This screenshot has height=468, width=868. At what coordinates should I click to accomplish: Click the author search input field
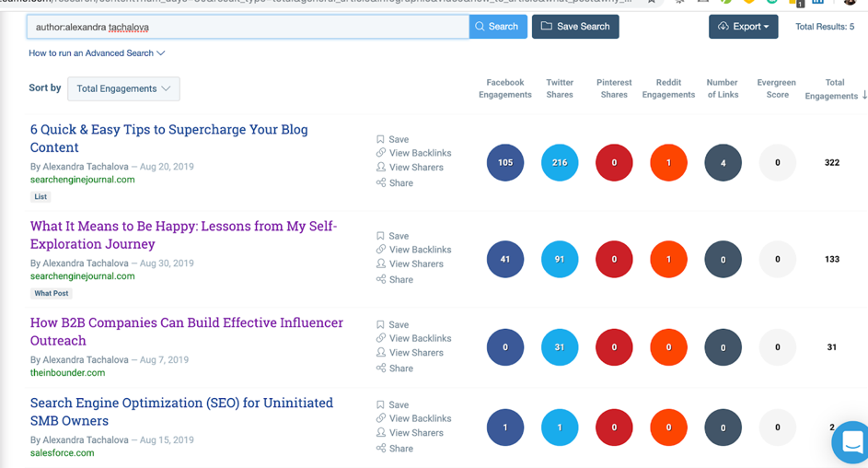pos(247,27)
